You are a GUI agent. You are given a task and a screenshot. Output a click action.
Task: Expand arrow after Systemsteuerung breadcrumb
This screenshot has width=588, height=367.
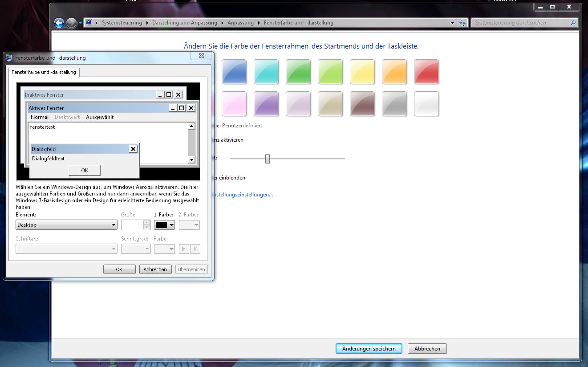coord(147,23)
